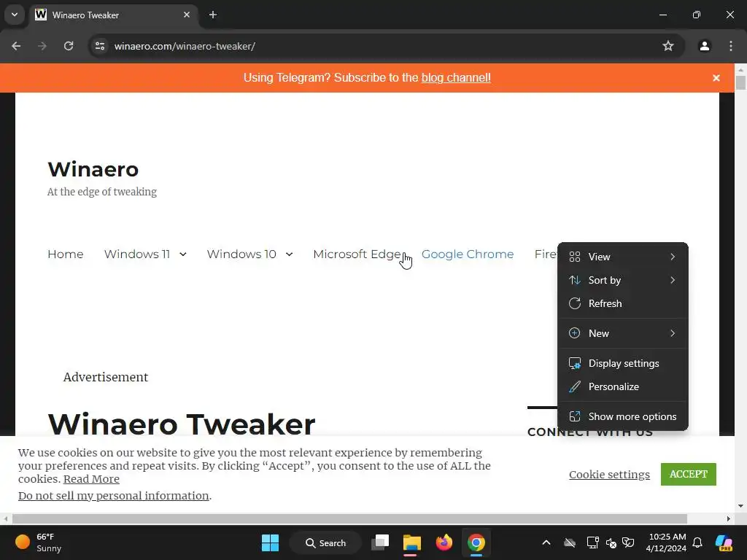Expand the Windows 10 submenu chevron
Viewport: 747px width, 560px height.
[289, 254]
